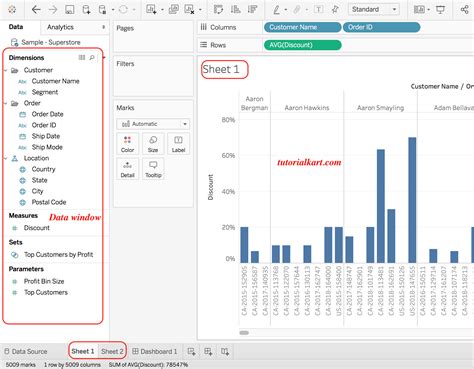Open the Standard fit dropdown
The image size is (474, 369).
(374, 9)
